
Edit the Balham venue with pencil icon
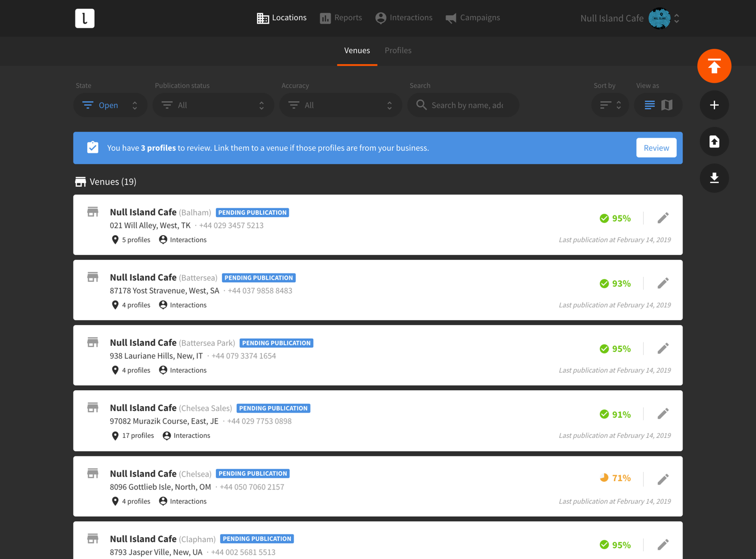click(663, 218)
